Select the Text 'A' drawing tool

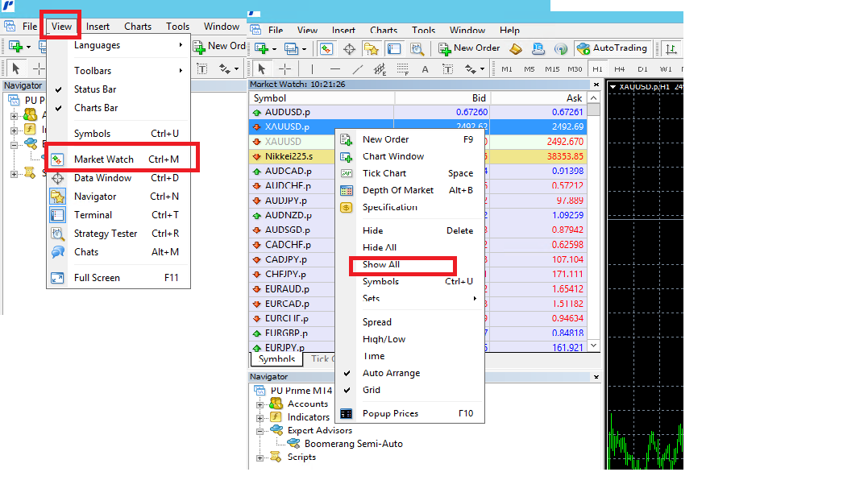coord(425,69)
